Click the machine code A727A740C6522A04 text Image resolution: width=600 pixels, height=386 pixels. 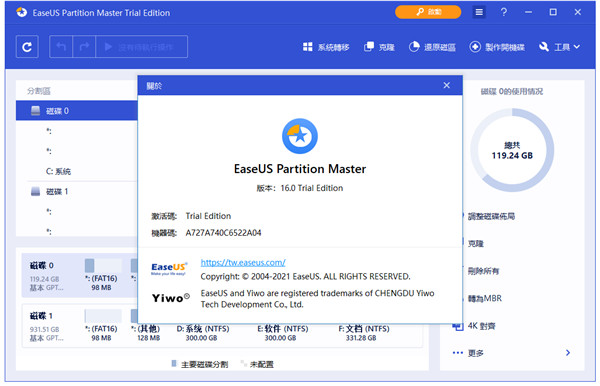(x=223, y=233)
